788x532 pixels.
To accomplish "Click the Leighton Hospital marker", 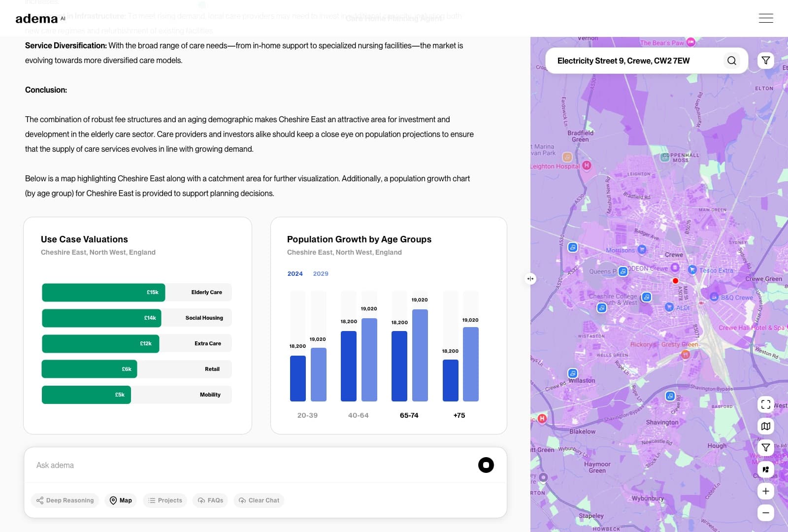I will pos(587,166).
